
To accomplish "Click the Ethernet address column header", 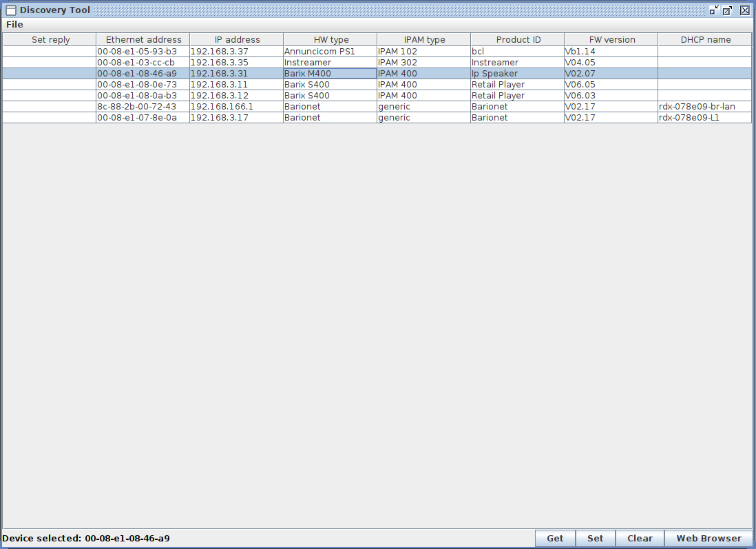I will [x=143, y=40].
